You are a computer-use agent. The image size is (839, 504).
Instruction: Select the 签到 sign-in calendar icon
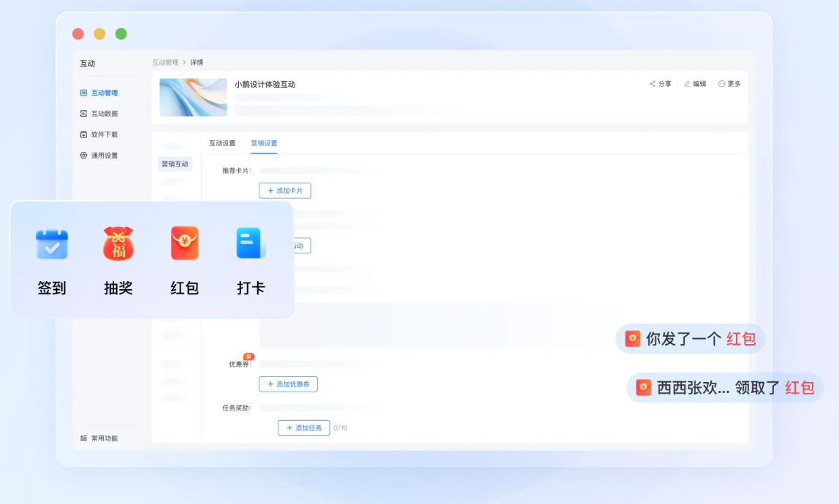(51, 244)
